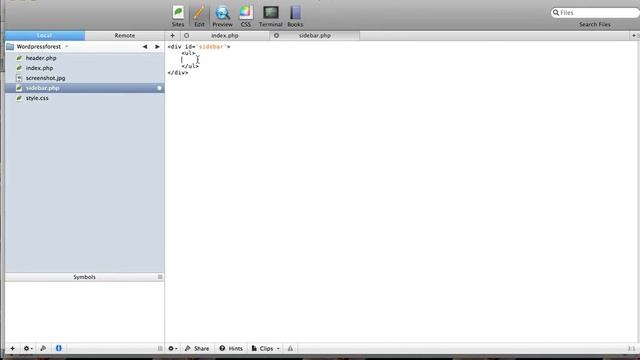Launch the Terminal view
Viewport: 640px width, 360px height.
(271, 16)
